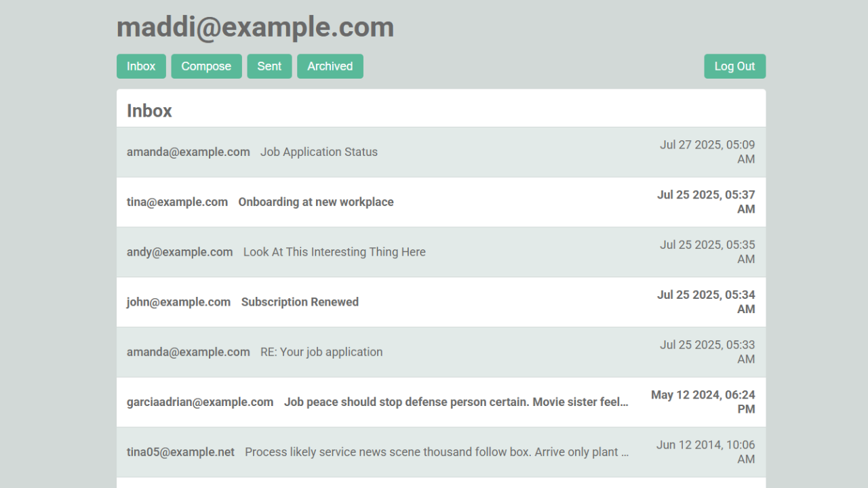Open the Inbox mailbox button

141,66
